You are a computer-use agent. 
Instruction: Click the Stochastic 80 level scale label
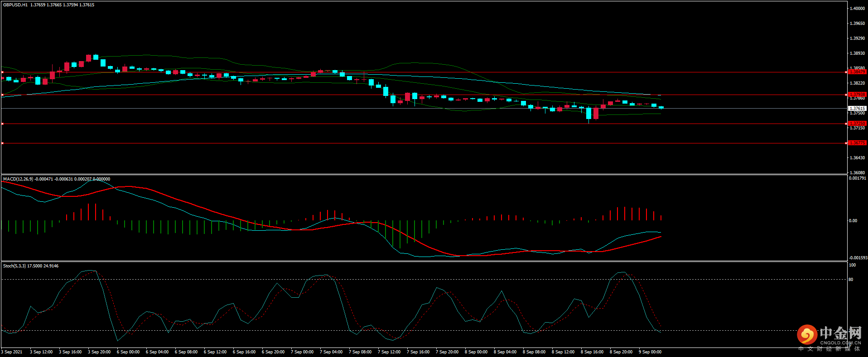(x=851, y=280)
